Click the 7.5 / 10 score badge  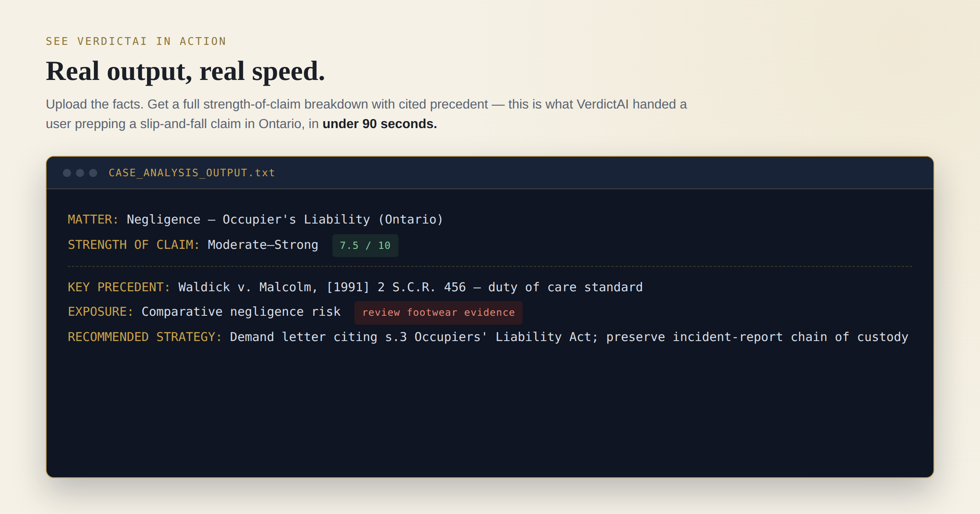point(365,246)
